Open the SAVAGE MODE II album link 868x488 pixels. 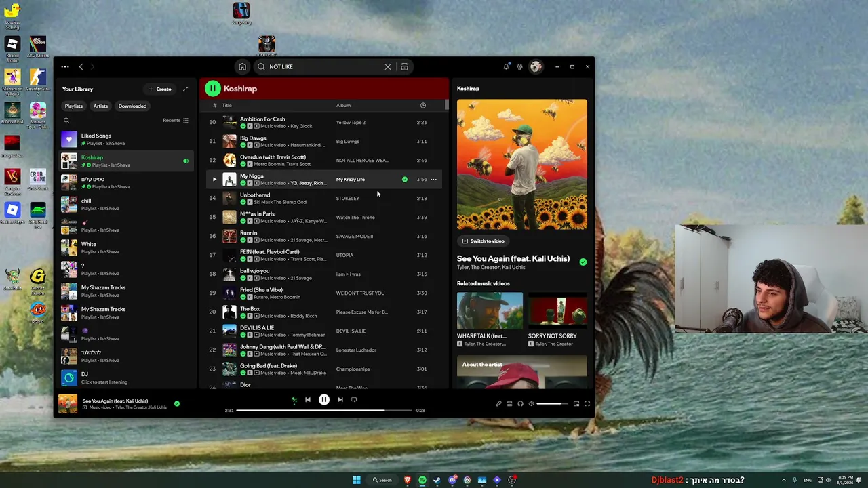(x=355, y=237)
